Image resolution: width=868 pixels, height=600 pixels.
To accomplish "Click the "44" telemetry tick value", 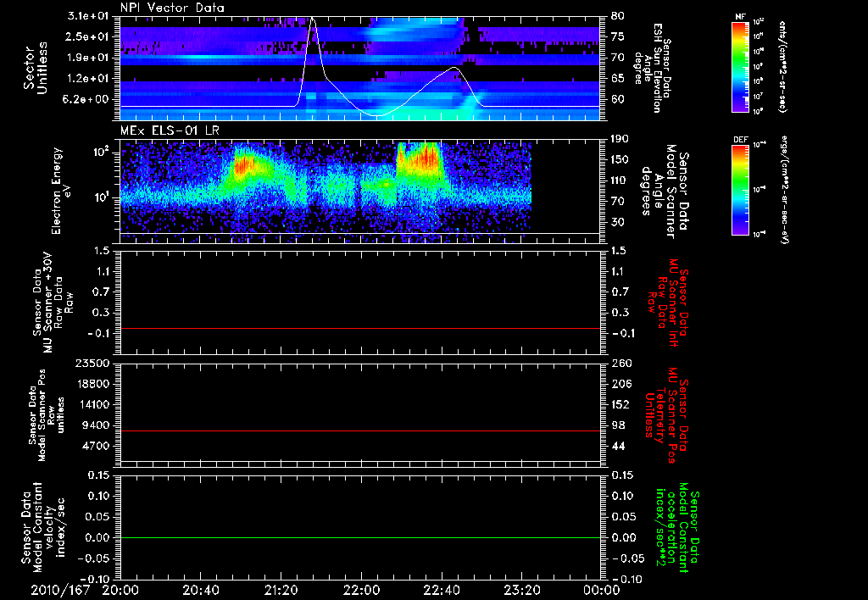I will pos(618,446).
